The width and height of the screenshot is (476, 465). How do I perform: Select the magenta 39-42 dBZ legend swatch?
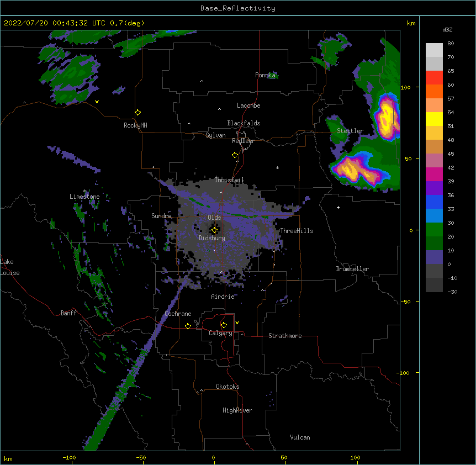point(434,174)
